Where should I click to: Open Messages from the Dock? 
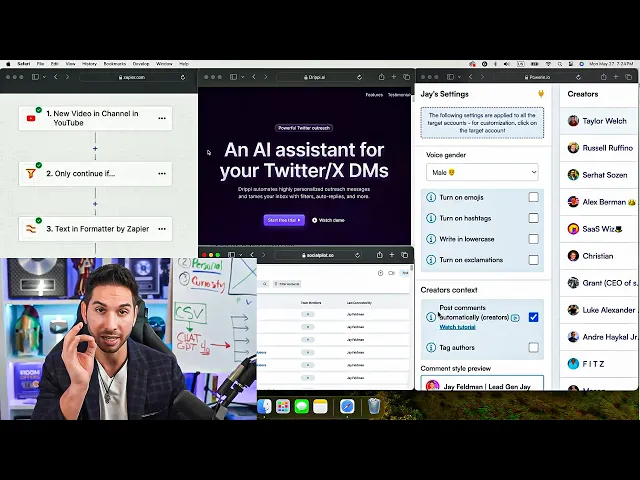302,406
